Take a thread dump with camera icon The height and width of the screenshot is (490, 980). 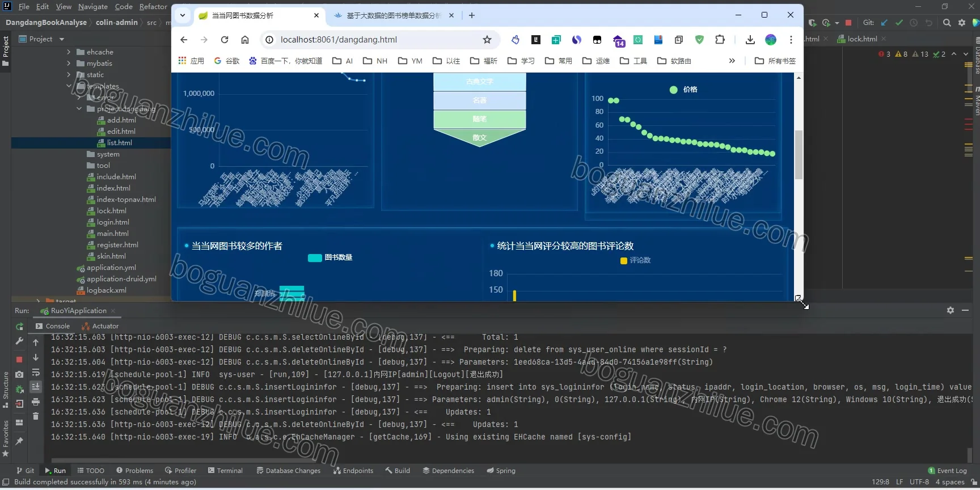(x=19, y=374)
